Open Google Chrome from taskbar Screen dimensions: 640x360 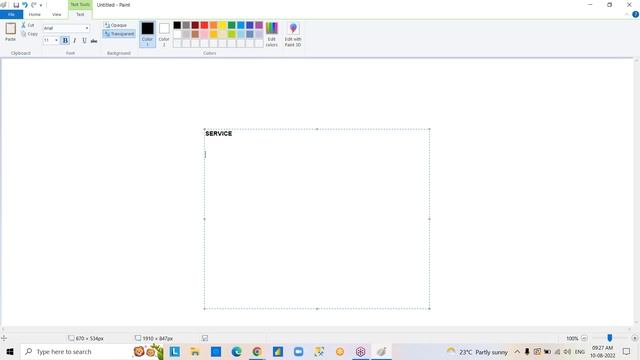pyautogui.click(x=257, y=351)
